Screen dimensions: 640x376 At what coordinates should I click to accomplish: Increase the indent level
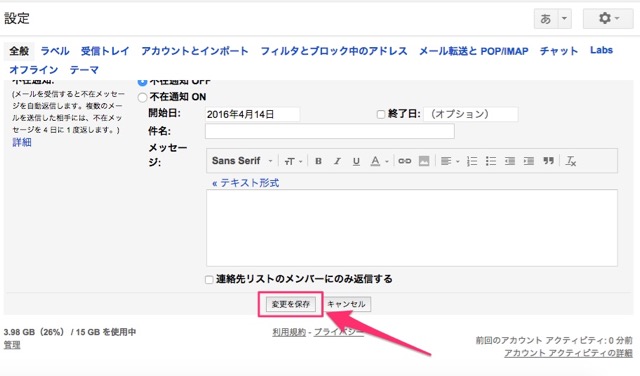coord(529,161)
